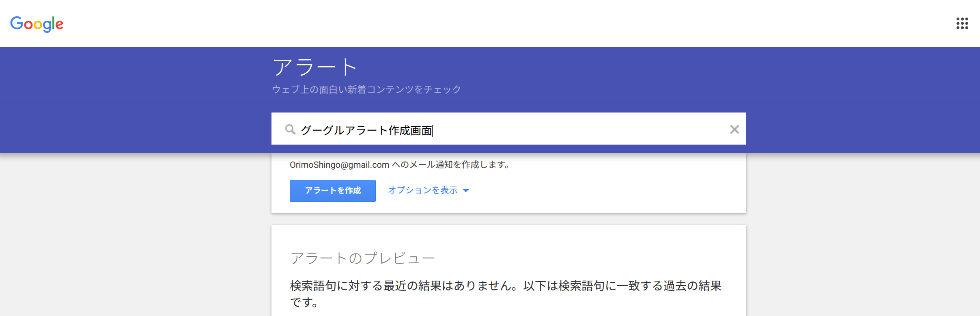The width and height of the screenshot is (980, 316).
Task: Click the Google logo
Action: click(x=37, y=24)
